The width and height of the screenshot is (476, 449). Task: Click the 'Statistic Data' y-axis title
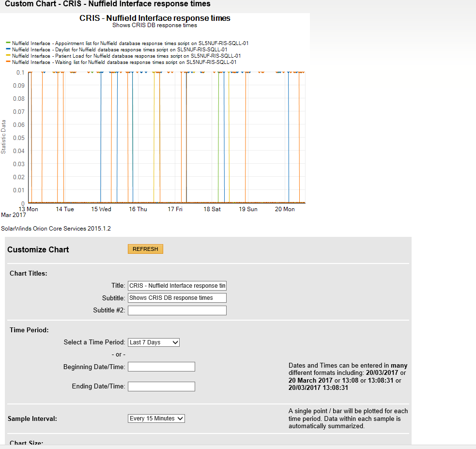3,137
